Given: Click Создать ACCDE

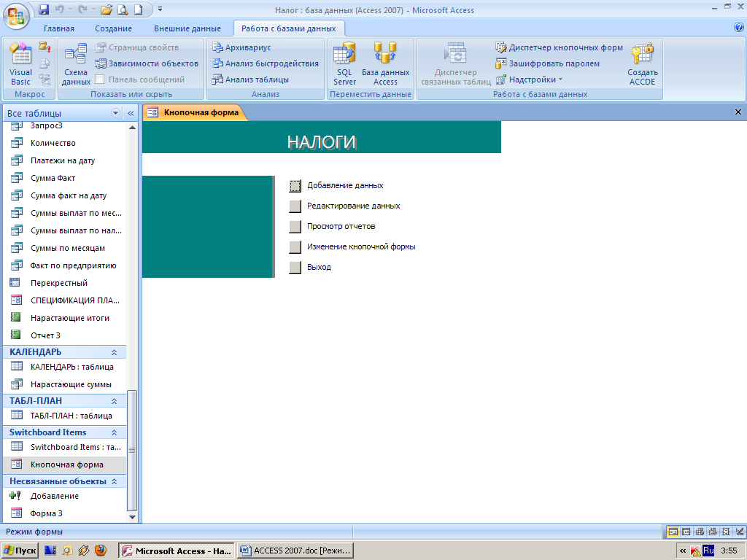Looking at the screenshot, I should (x=642, y=64).
